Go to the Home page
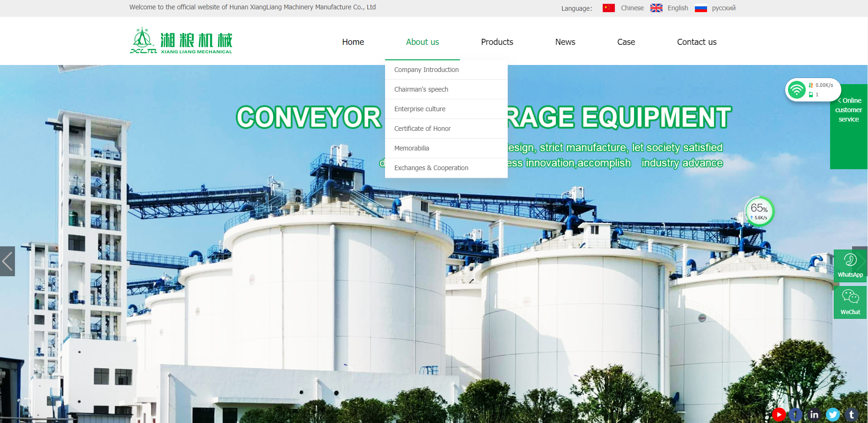The width and height of the screenshot is (868, 423). 353,42
